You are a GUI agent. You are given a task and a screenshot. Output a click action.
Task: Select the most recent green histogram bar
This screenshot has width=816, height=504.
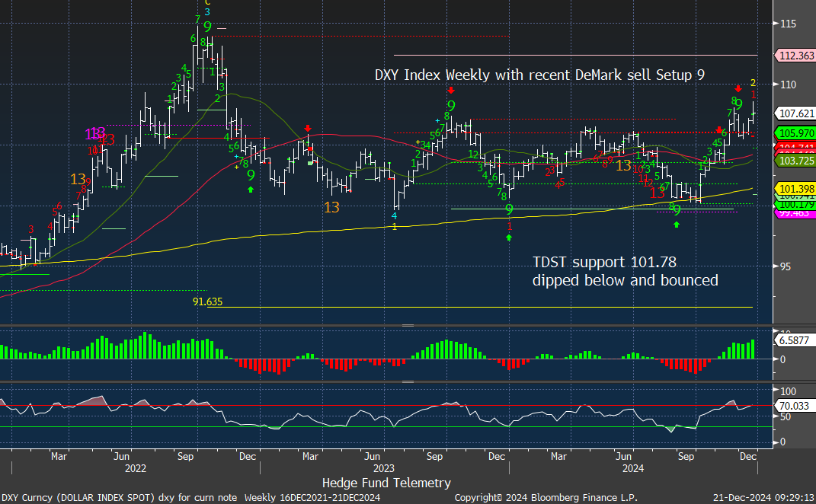[753, 349]
